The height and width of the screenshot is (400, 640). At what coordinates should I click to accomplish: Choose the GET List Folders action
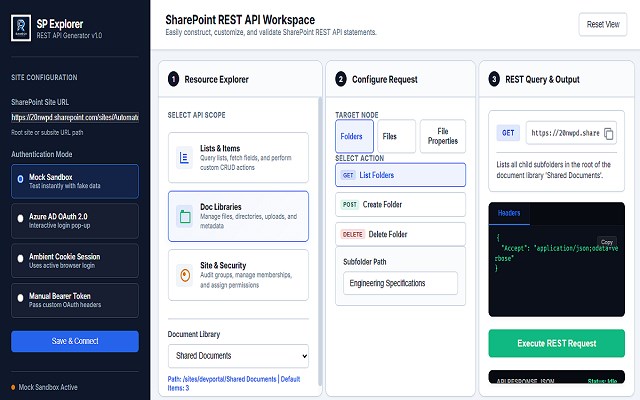[x=400, y=175]
